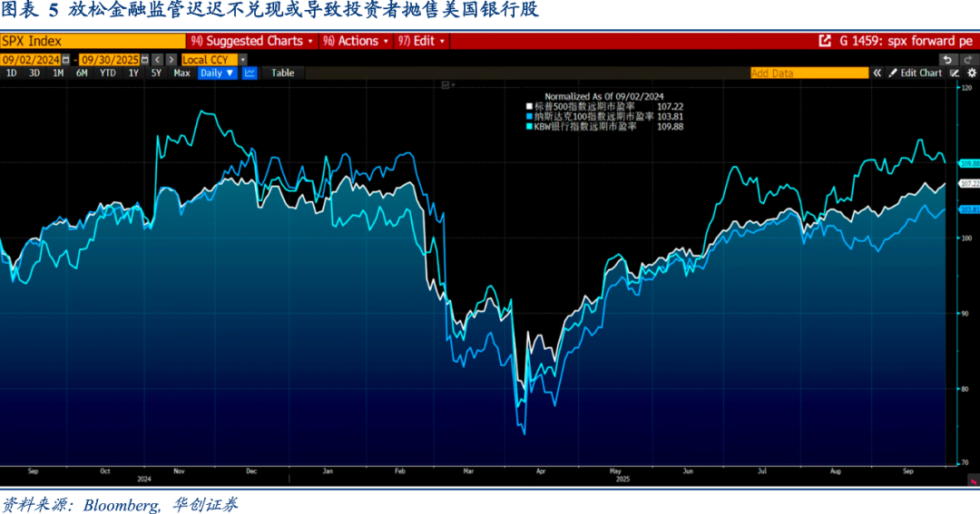
Task: Click the Apr label on time axis
Action: pyautogui.click(x=541, y=471)
